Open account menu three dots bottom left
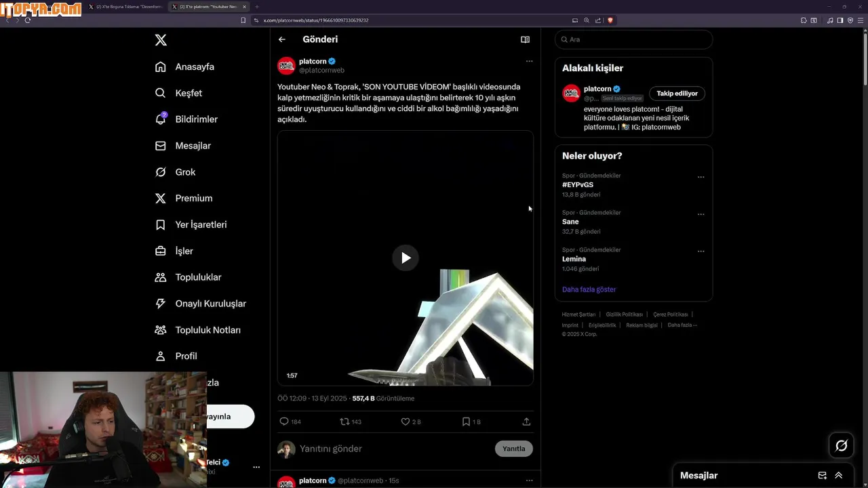 click(256, 467)
